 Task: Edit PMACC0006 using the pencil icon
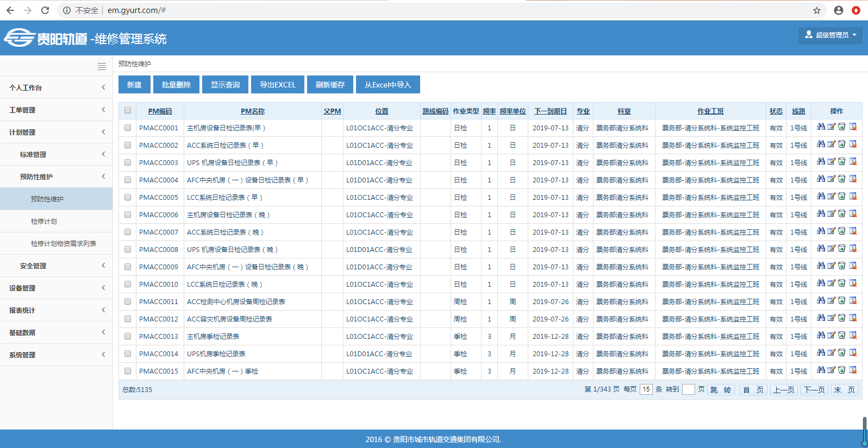[831, 214]
